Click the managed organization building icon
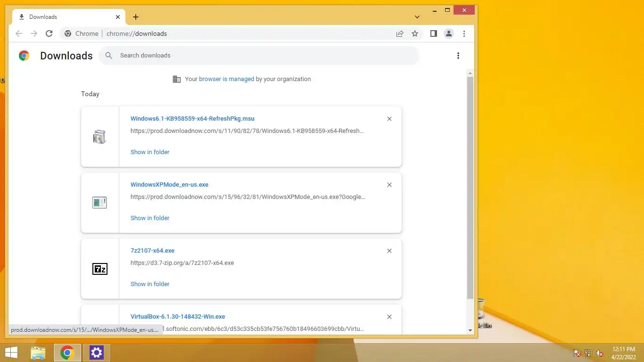 tap(177, 79)
